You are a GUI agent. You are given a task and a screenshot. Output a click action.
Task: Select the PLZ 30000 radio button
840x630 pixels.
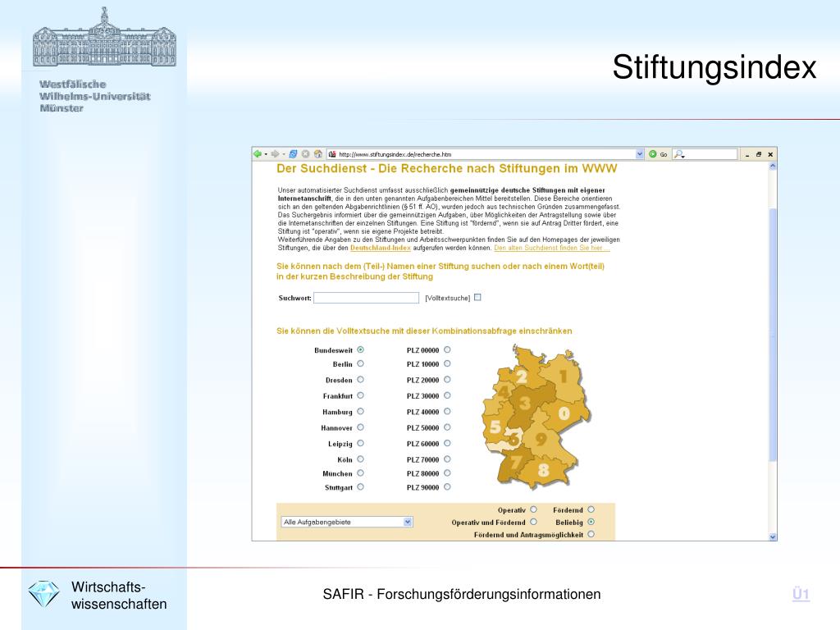click(447, 395)
